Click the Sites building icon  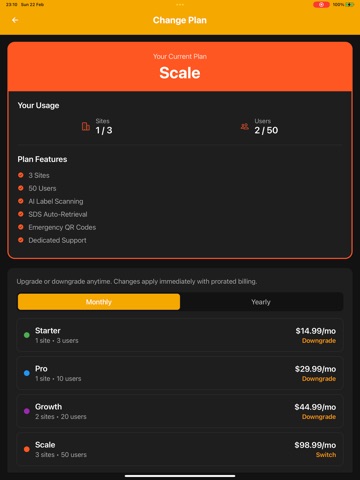click(86, 126)
